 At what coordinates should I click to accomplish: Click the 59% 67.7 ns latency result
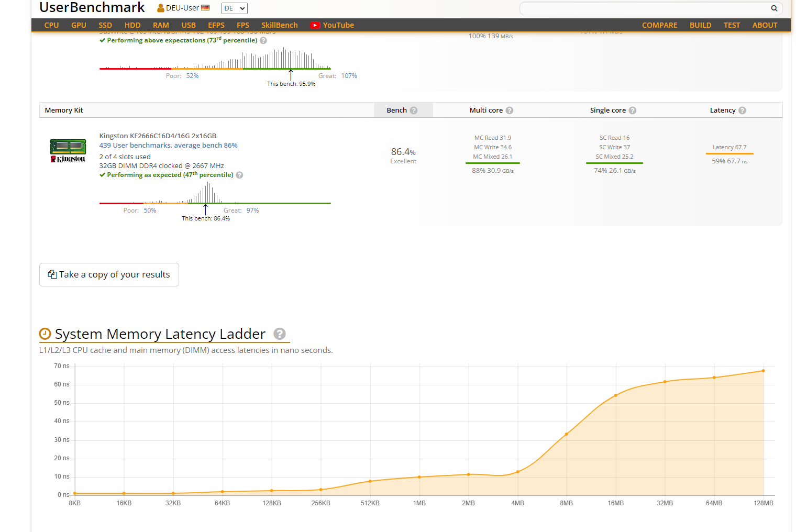pyautogui.click(x=729, y=161)
